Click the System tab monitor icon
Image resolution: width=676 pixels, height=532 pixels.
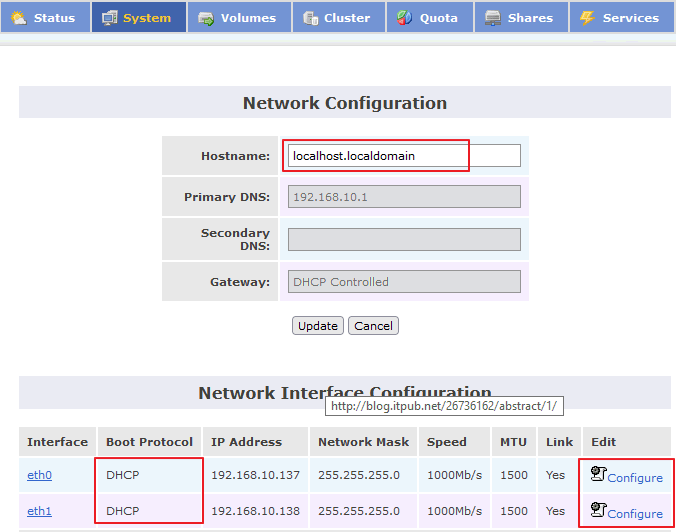tap(110, 18)
